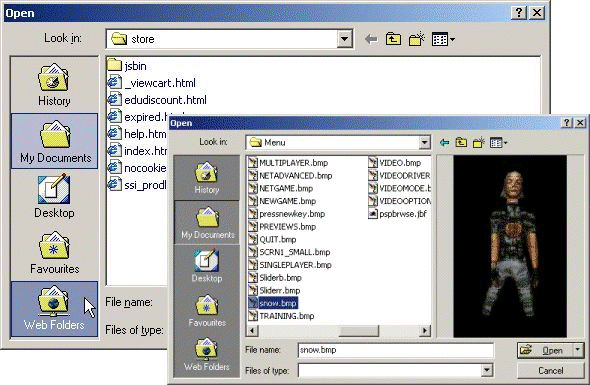The width and height of the screenshot is (590, 385).
Task: Select the ssi_prodl file
Action: (x=137, y=185)
